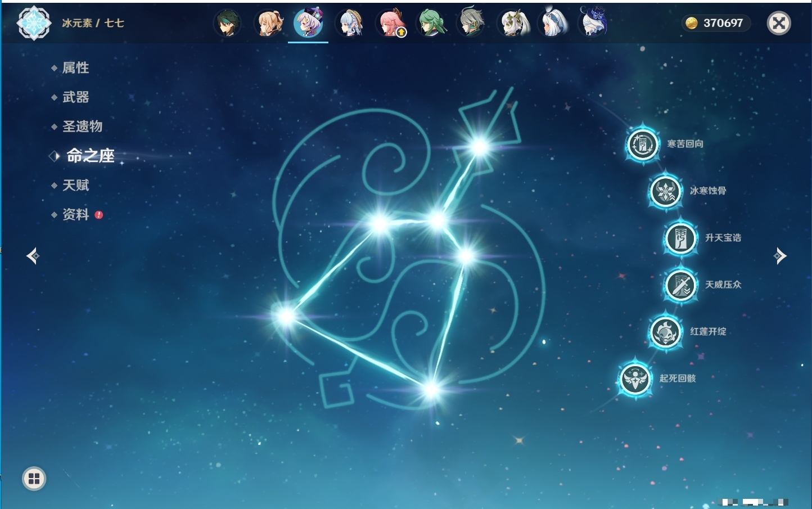This screenshot has height=509, width=812.
Task: Open the 起死回骸 constellation icon
Action: pyautogui.click(x=635, y=379)
